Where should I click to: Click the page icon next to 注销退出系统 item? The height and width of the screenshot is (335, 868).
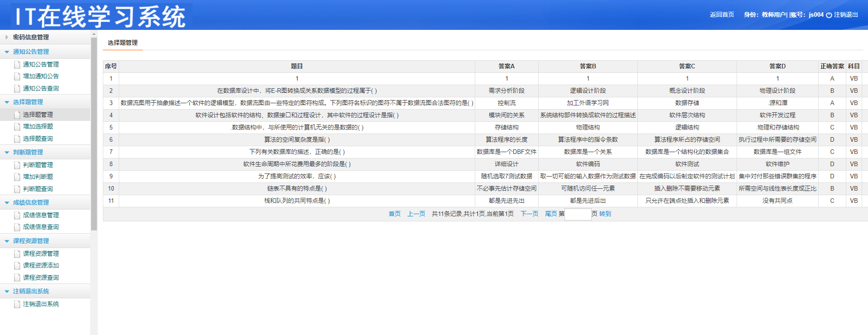pos(17,304)
